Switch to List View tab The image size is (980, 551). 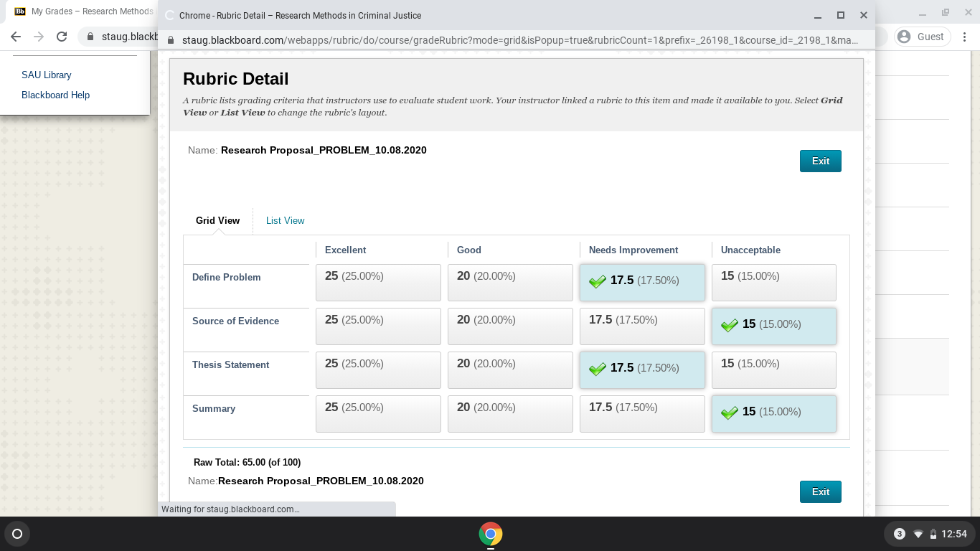click(x=286, y=220)
